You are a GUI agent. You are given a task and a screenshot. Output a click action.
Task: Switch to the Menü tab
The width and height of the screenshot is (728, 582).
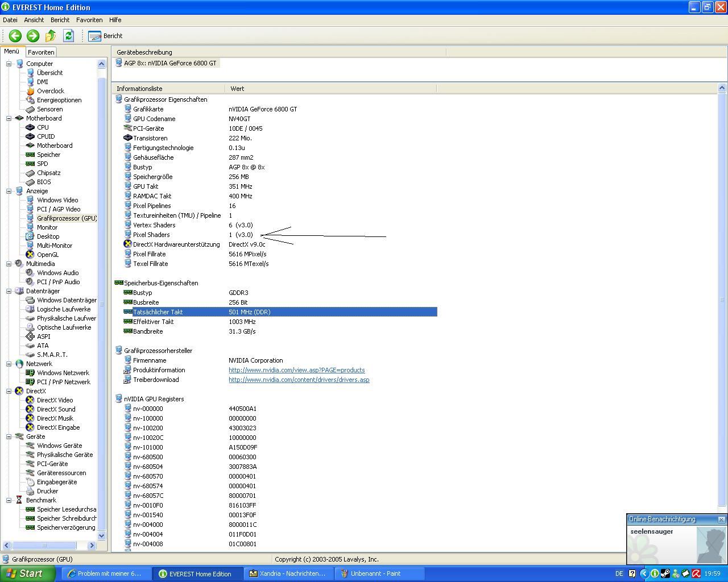(x=12, y=51)
